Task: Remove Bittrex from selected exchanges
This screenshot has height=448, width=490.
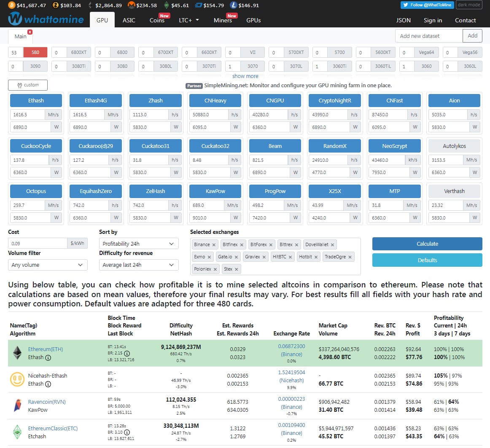Action: (x=296, y=245)
